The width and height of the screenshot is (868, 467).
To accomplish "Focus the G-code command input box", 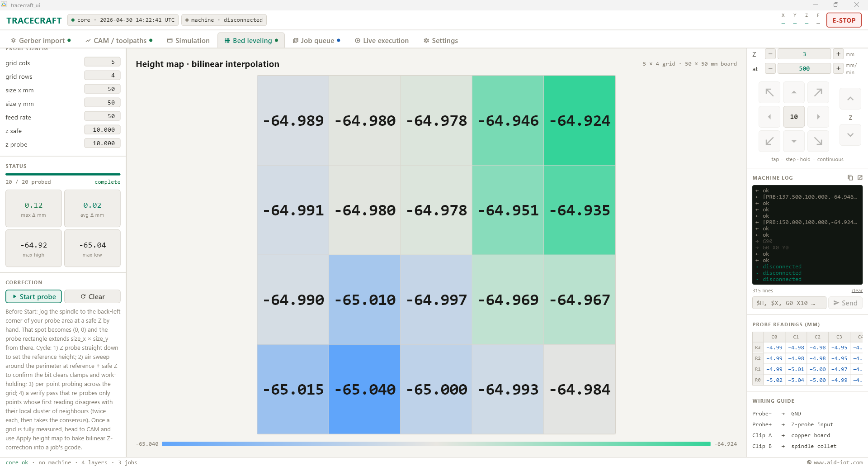I will coord(789,303).
